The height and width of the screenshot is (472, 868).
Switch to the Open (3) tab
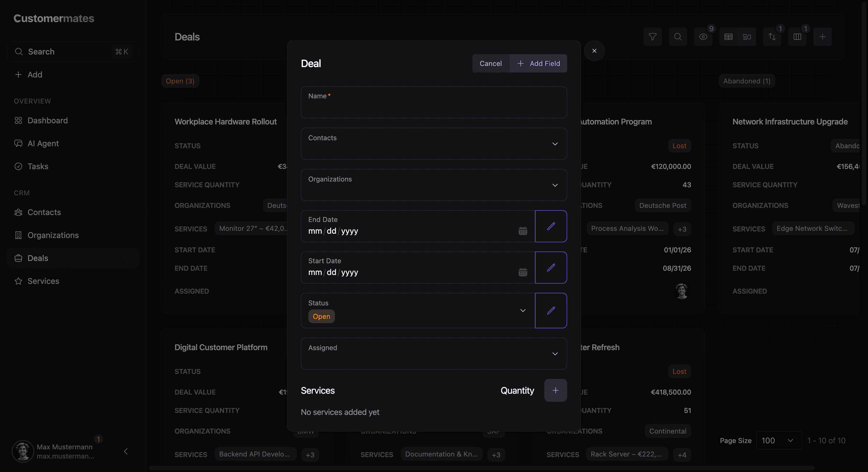coord(180,81)
